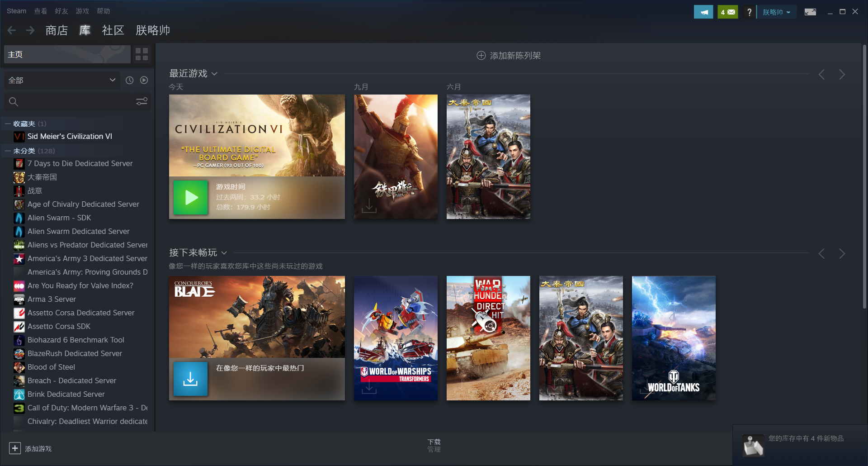Open 大秦帝国 cover in play-next shelf
This screenshot has height=466, width=868.
[581, 338]
